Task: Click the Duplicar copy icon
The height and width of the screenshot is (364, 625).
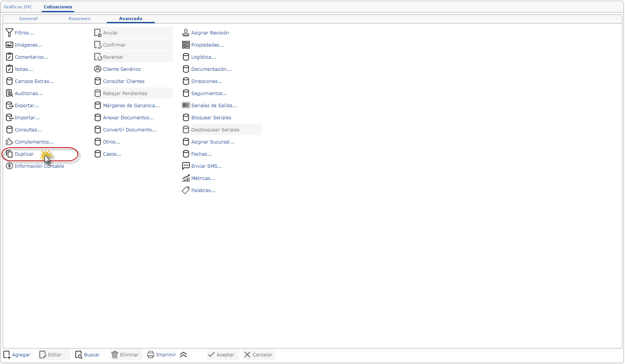Action: point(9,154)
